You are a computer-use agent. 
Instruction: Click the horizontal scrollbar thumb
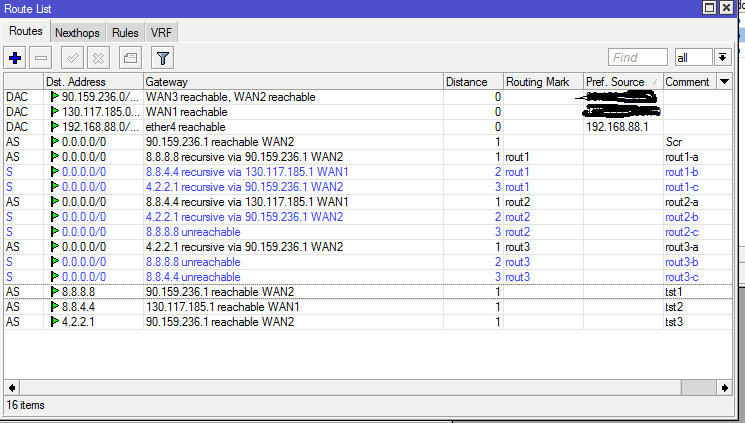click(698, 388)
